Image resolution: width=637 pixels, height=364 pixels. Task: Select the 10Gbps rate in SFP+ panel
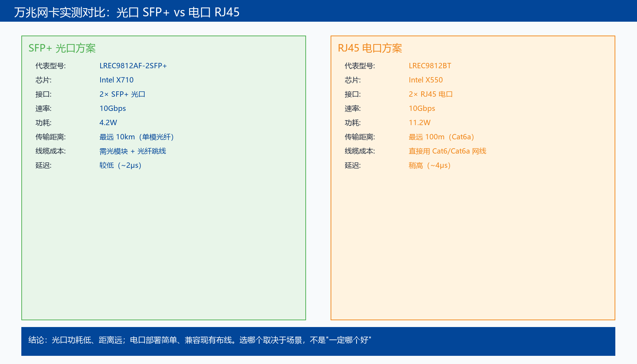(x=113, y=108)
